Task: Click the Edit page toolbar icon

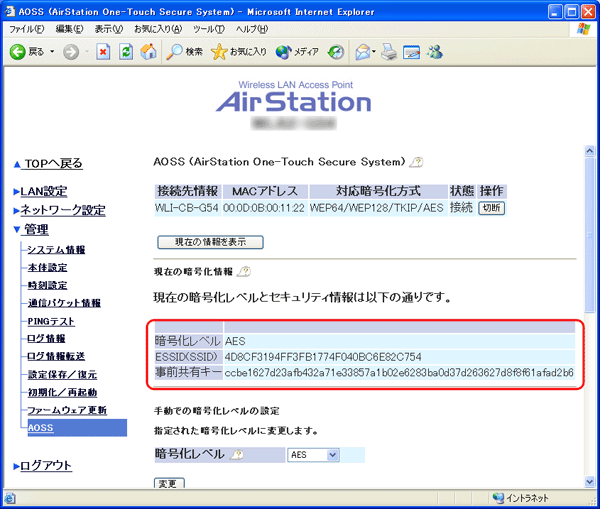Action: pyautogui.click(x=411, y=52)
